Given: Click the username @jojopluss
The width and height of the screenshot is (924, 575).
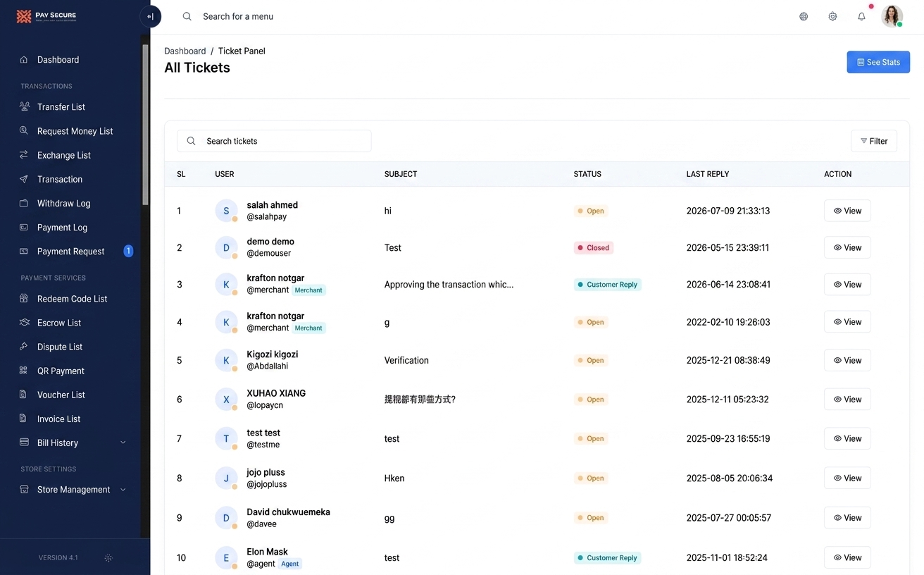Looking at the screenshot, I should point(267,485).
